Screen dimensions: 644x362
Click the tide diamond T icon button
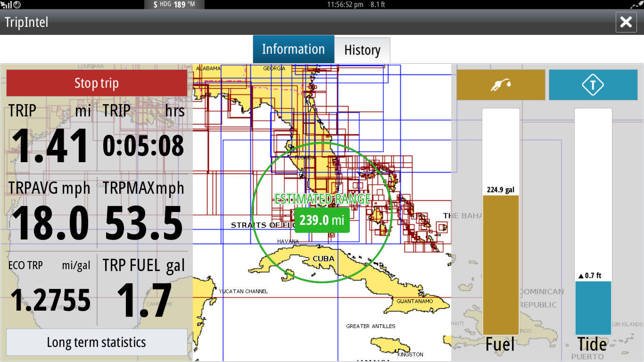[593, 85]
